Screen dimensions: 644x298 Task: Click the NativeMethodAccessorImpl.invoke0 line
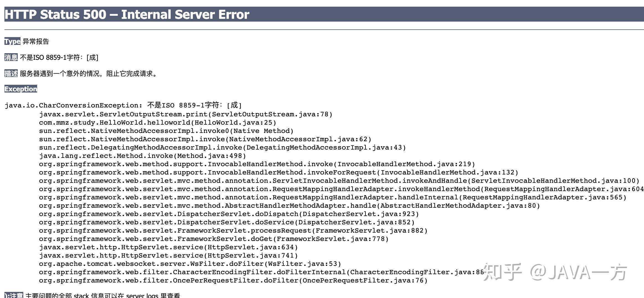coord(166,131)
